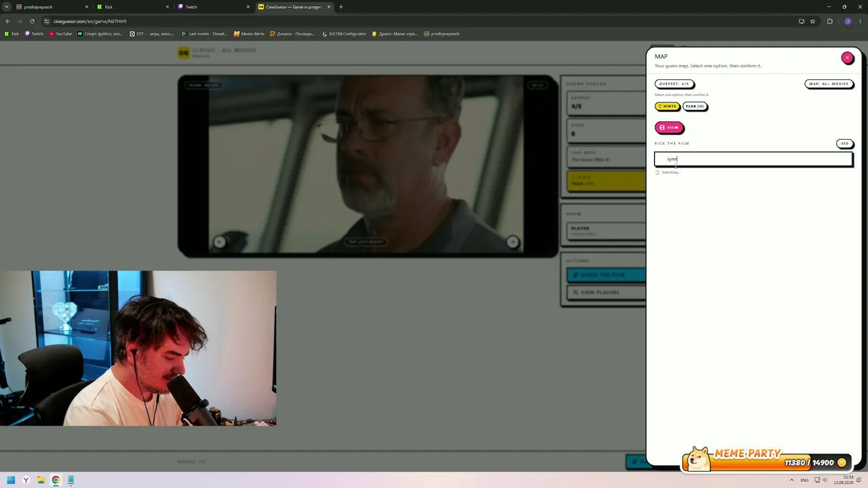Click the Guesses 4/5 counter pill

pyautogui.click(x=674, y=84)
